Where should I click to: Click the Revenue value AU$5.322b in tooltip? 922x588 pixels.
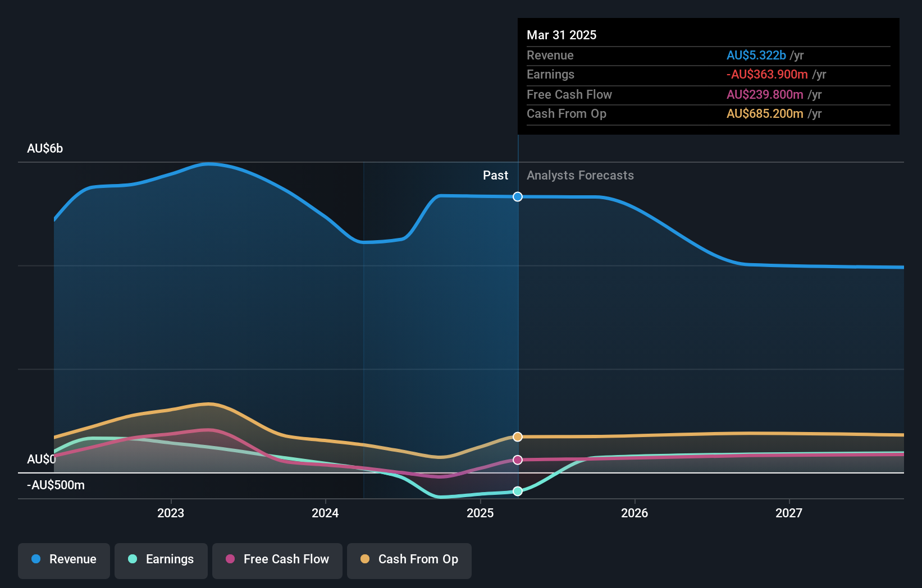756,56
